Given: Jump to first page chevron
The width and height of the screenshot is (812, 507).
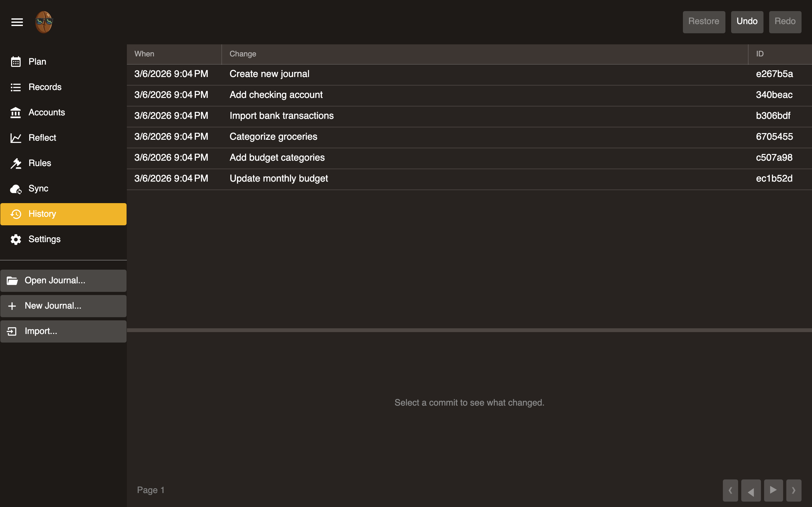Looking at the screenshot, I should click(730, 490).
